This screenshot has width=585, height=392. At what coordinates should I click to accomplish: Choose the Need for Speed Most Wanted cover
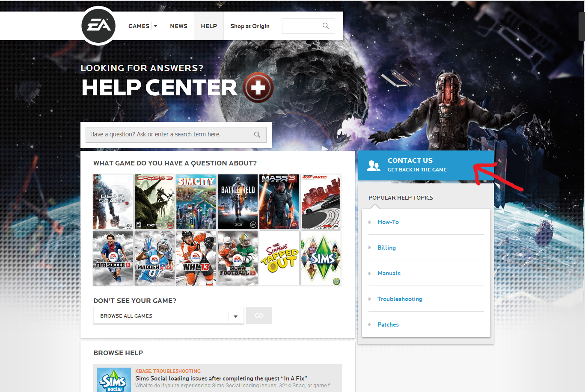coord(321,202)
